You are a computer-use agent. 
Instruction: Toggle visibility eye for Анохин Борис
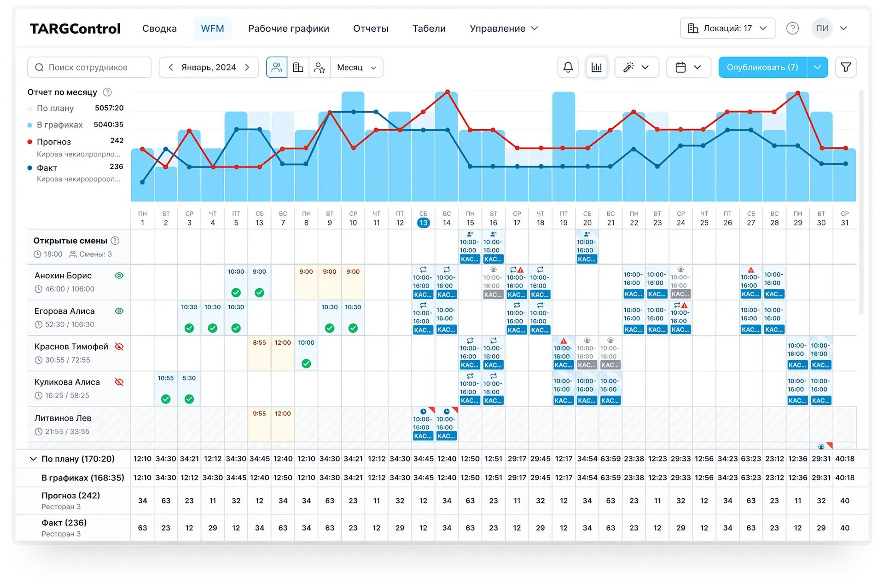(x=119, y=276)
